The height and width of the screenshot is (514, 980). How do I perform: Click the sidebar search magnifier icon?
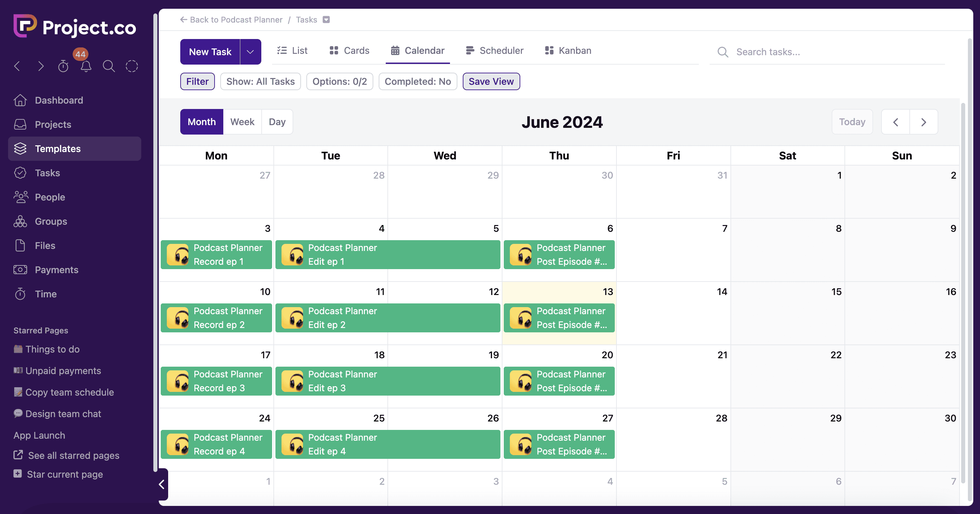109,67
